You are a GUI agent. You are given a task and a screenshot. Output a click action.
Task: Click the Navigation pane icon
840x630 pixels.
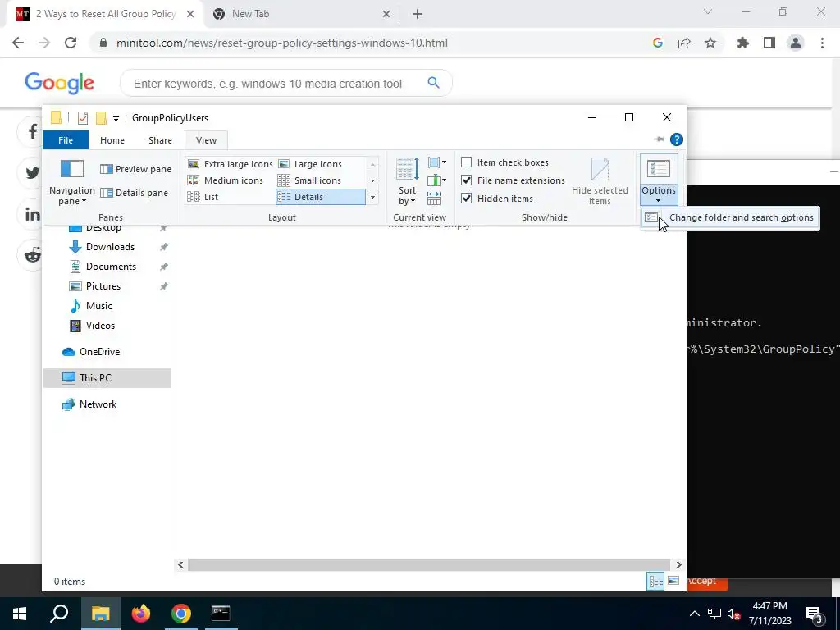(72, 169)
